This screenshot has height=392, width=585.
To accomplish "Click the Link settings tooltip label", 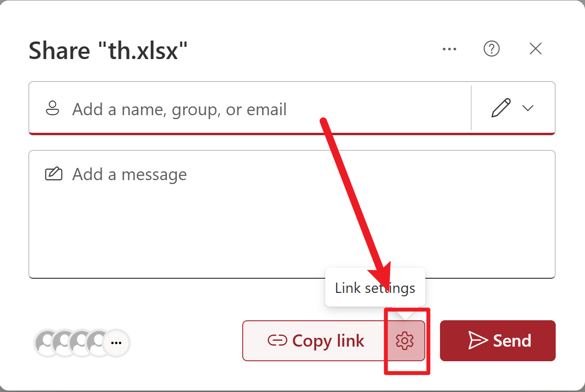I will 375,288.
